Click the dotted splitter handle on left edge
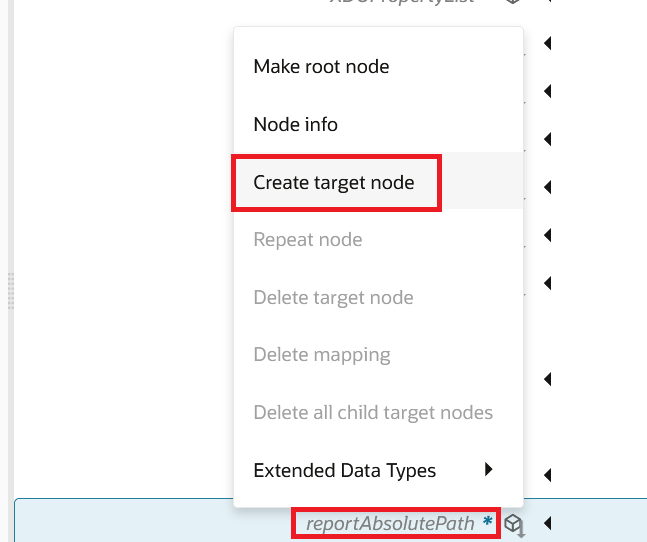647x542 pixels. 11,291
